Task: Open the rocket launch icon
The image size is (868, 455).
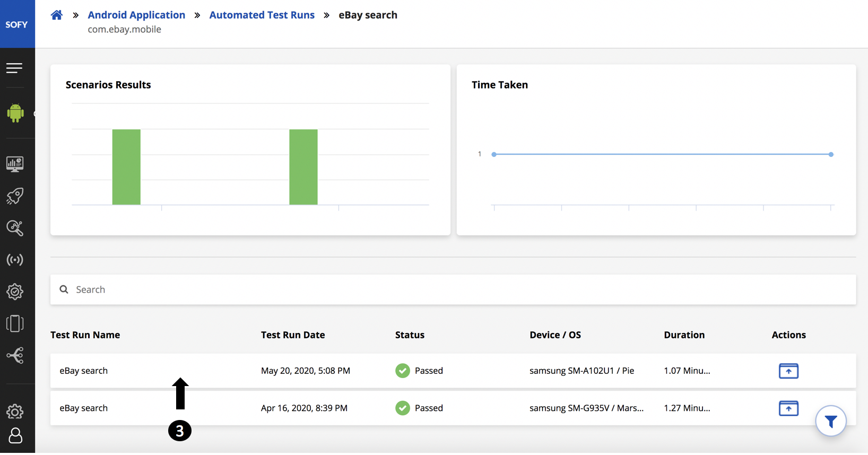Action: [x=15, y=196]
